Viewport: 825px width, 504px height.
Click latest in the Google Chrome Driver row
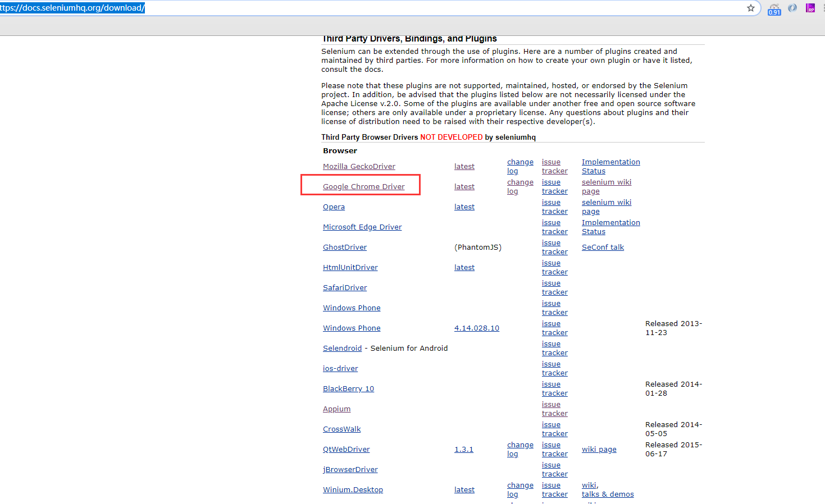(x=464, y=186)
